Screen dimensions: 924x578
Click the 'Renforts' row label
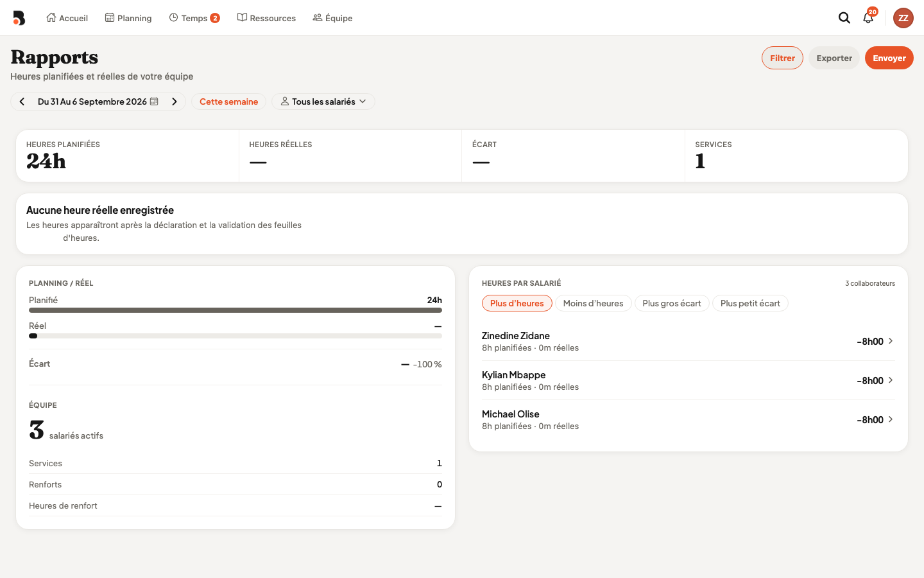point(46,485)
